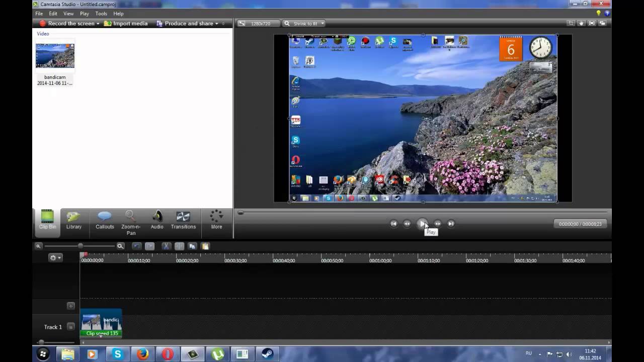Screen dimensions: 644x362
Task: Adjust the timeline zoom slider handle
Action: click(80, 246)
